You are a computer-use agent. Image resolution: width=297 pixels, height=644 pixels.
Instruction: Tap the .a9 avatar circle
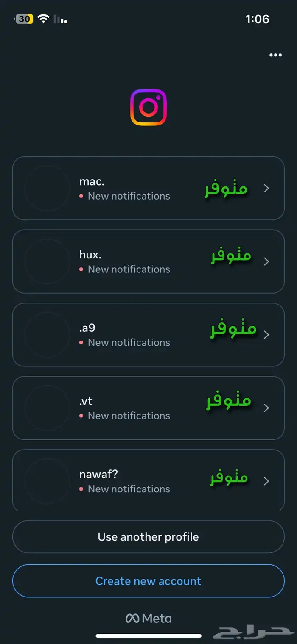click(48, 335)
